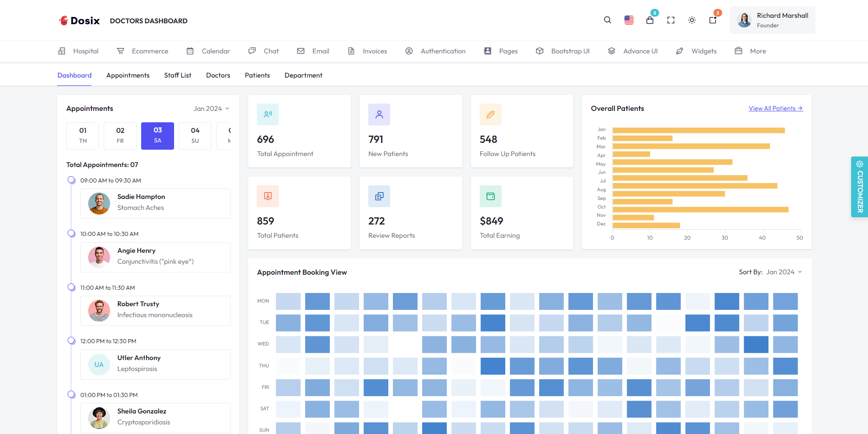Screen dimensions: 868x434
Task: Open the Widgets menu item
Action: coord(696,51)
